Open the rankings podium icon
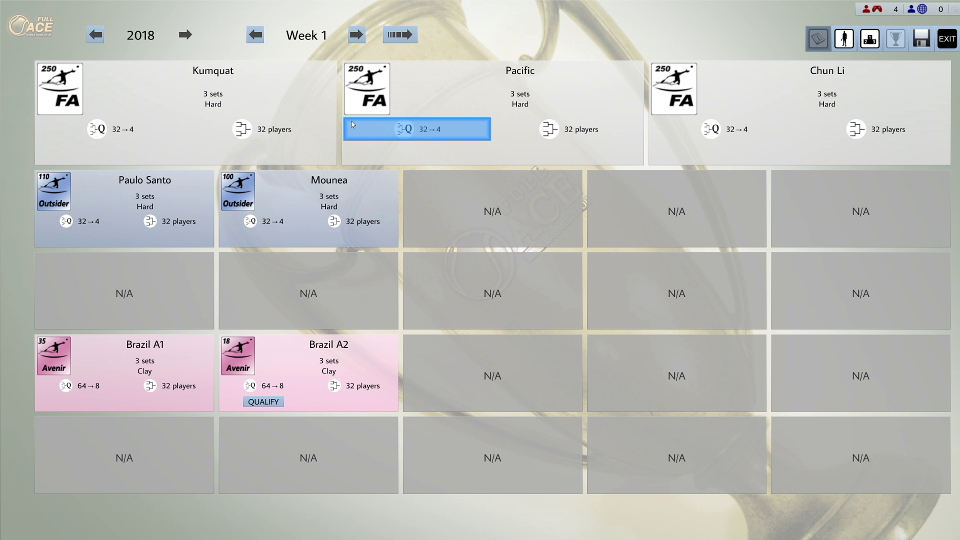Viewport: 960px width, 540px height. coord(870,38)
